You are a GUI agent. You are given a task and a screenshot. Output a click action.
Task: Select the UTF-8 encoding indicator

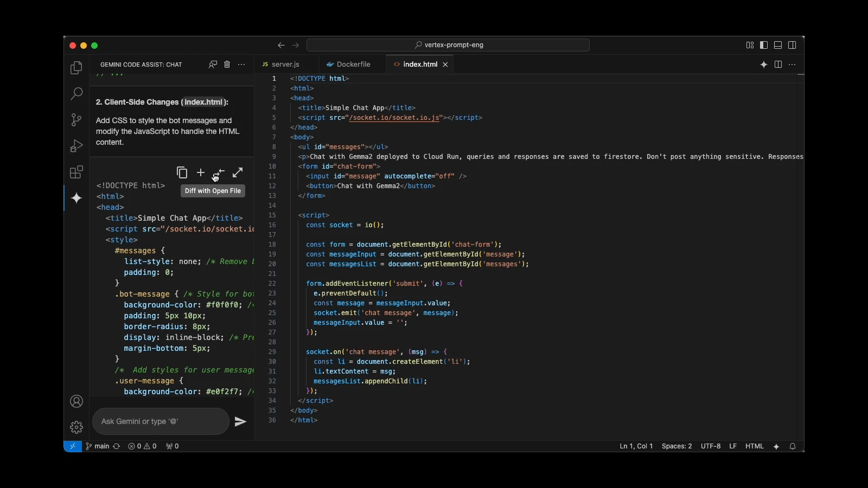[x=711, y=446]
